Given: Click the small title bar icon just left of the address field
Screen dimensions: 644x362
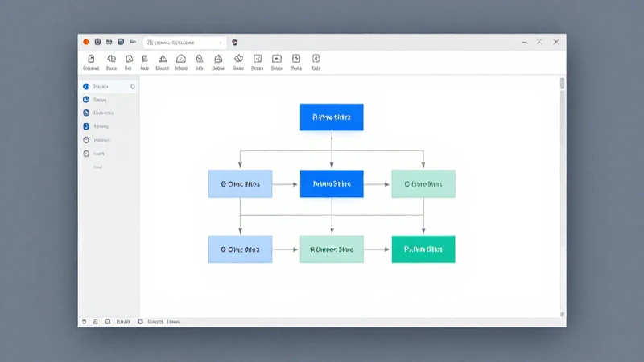Looking at the screenshot, I should coord(133,42).
